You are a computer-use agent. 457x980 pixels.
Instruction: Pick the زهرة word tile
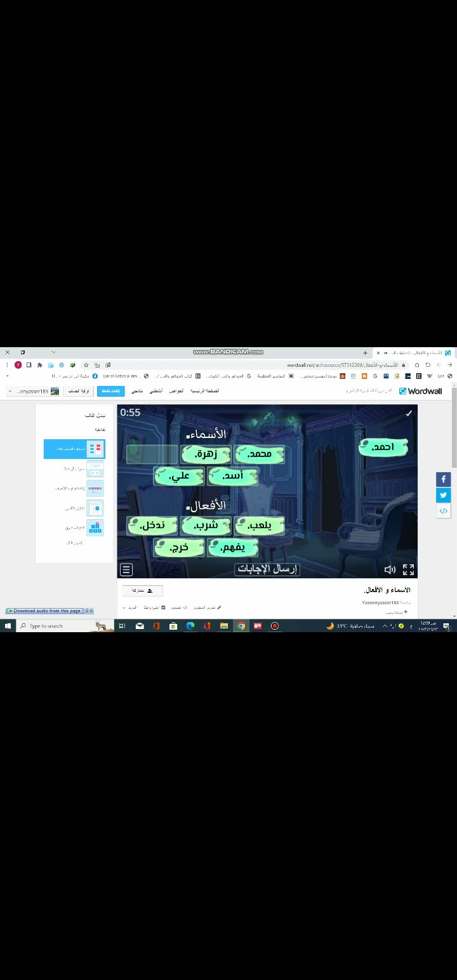click(206, 454)
